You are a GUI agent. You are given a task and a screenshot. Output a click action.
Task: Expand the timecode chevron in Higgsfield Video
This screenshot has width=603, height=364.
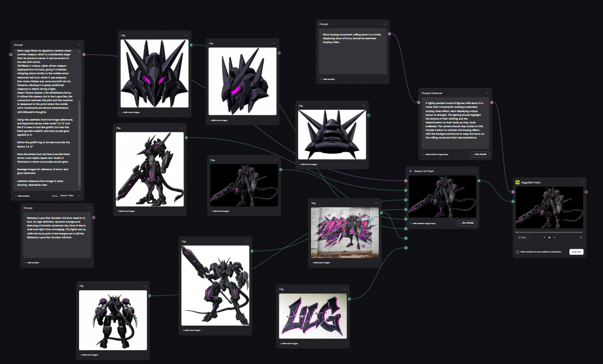tap(531, 237)
